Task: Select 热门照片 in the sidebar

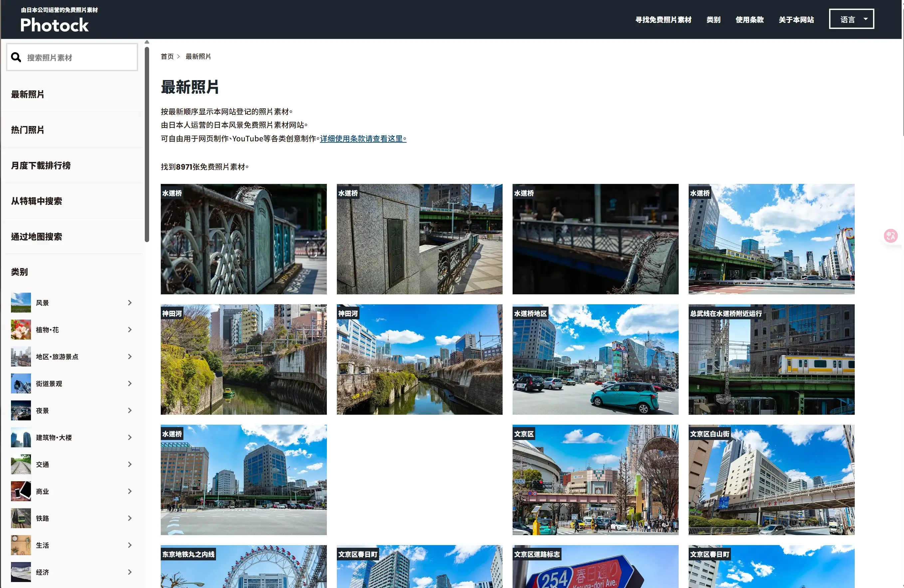Action: (x=28, y=130)
